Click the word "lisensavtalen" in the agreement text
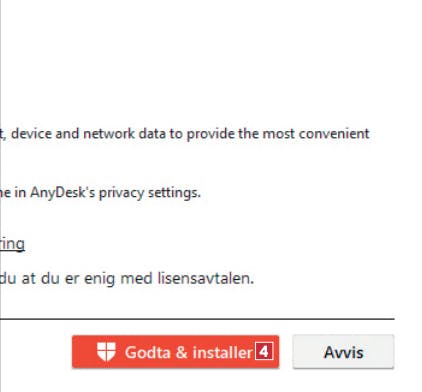 coord(205,278)
